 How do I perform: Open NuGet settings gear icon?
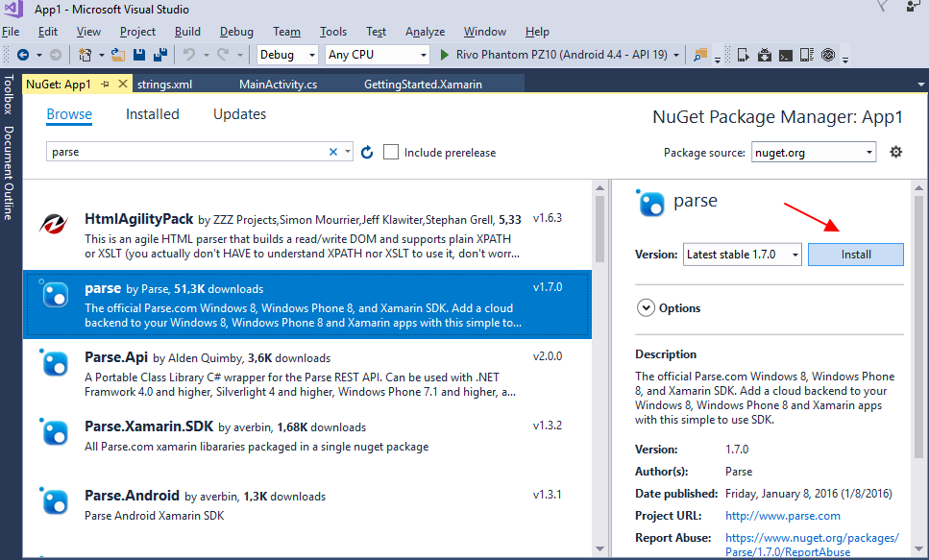click(x=895, y=153)
